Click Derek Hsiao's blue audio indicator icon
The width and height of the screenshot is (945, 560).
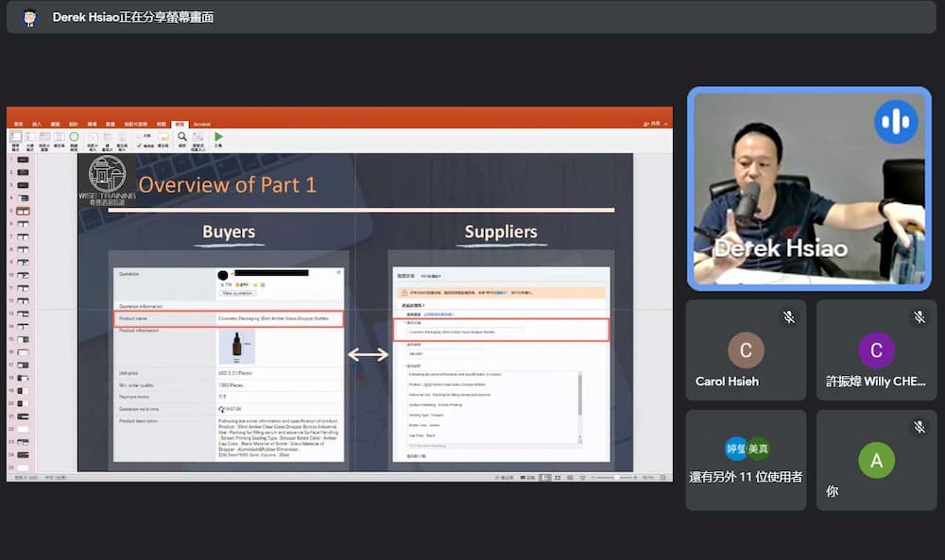(x=895, y=122)
